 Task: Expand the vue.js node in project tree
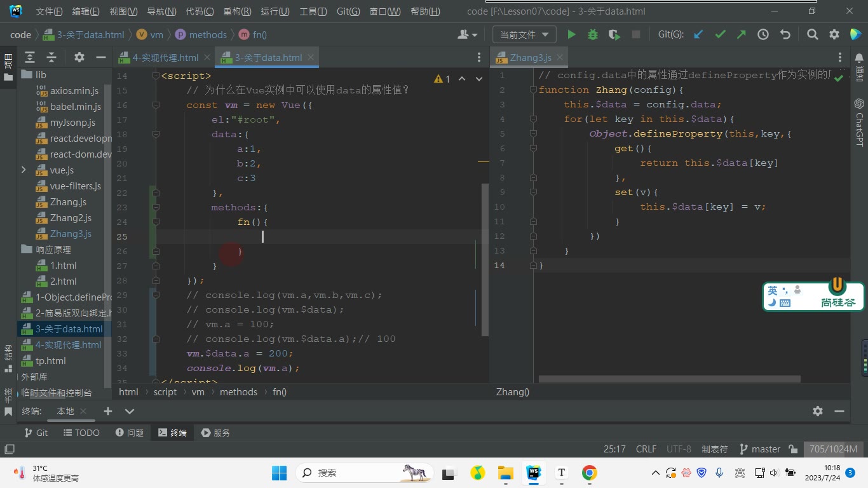click(24, 170)
